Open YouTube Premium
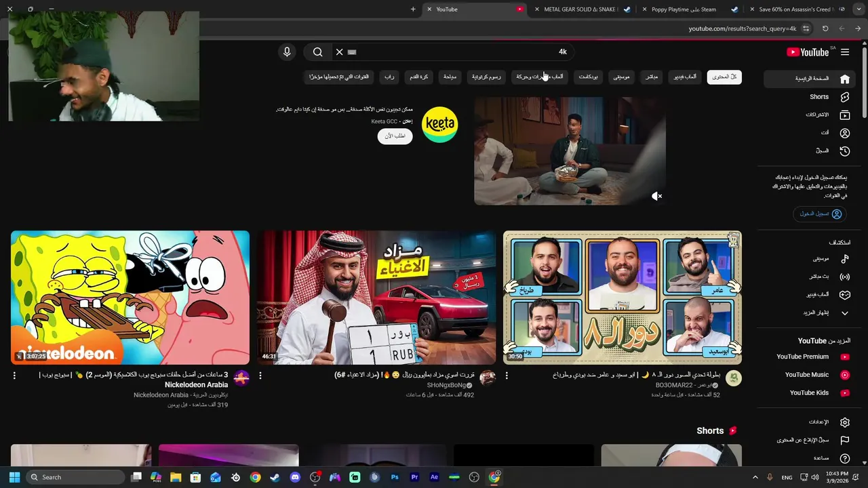The image size is (868, 488). pyautogui.click(x=808, y=357)
